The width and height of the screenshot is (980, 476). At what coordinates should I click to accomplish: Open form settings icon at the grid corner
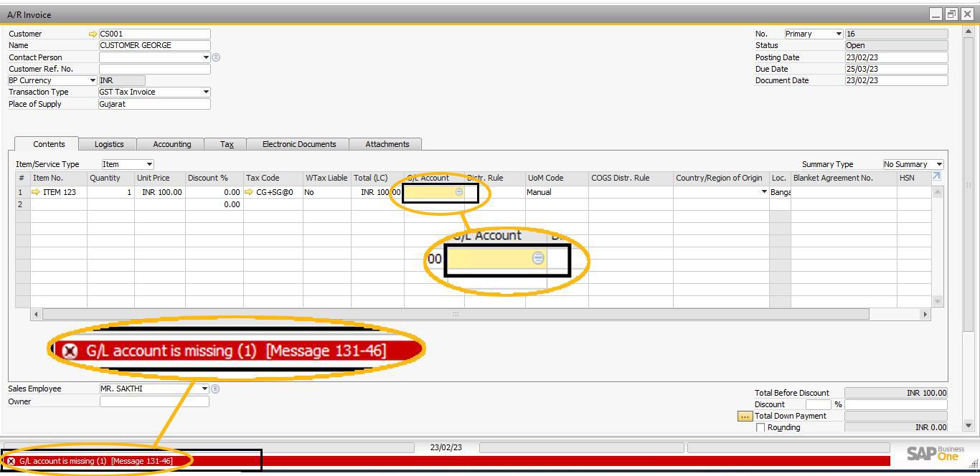936,176
